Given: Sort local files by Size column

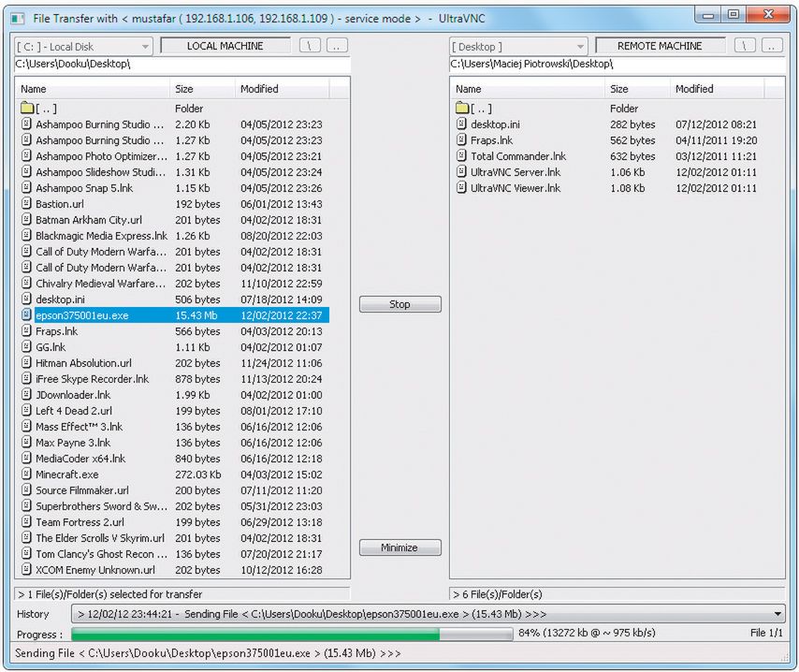Looking at the screenshot, I should [x=202, y=89].
